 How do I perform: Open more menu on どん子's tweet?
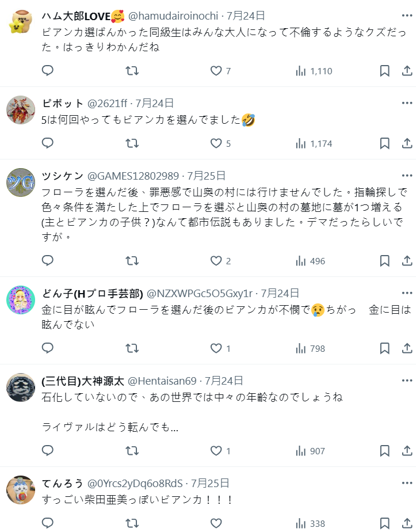(x=407, y=294)
